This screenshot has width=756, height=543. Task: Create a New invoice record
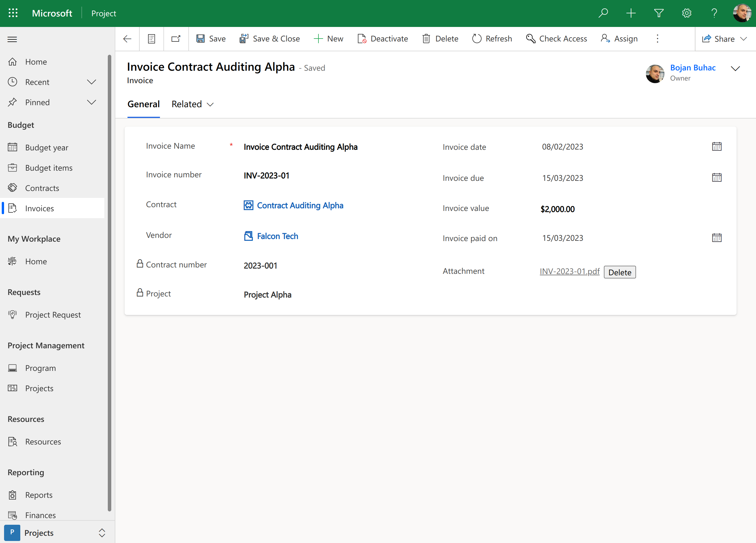328,39
